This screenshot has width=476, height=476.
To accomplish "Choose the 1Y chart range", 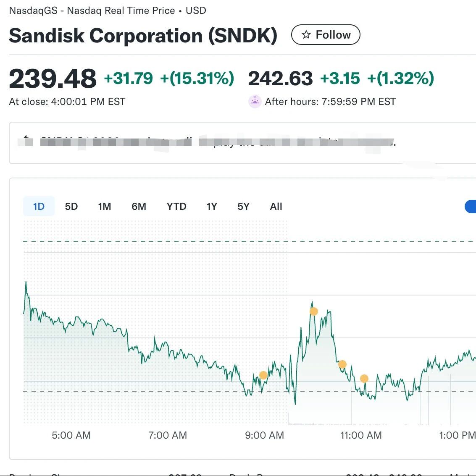I will pos(212,207).
